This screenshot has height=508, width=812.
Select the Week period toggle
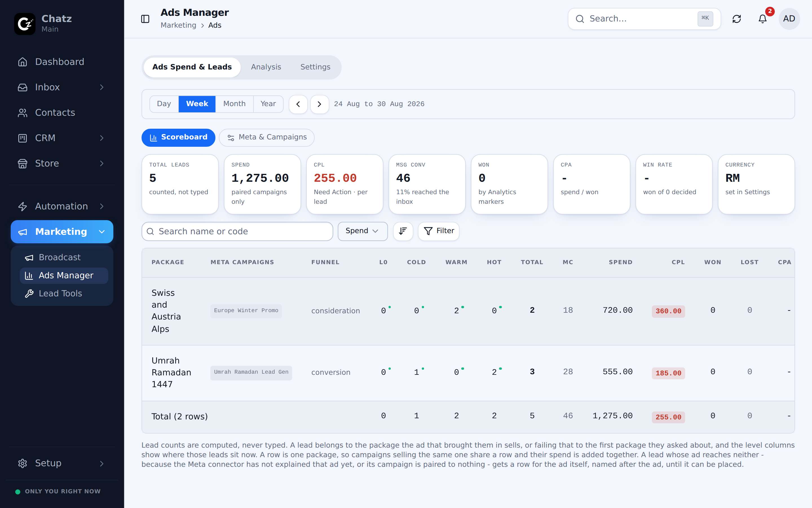click(197, 104)
